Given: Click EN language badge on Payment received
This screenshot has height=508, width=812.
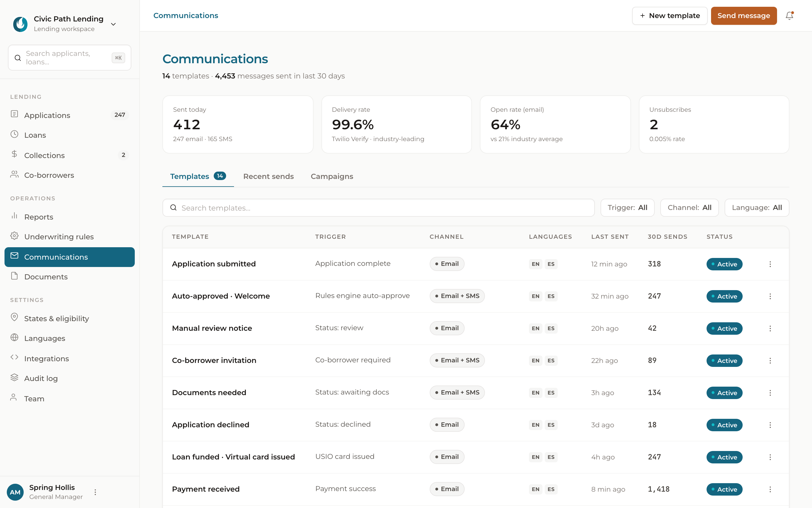Looking at the screenshot, I should [x=535, y=490].
